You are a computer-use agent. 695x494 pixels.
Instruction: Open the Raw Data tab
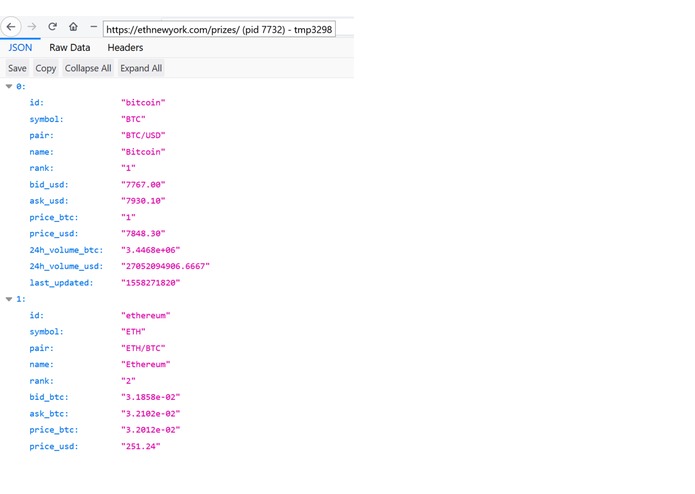70,47
